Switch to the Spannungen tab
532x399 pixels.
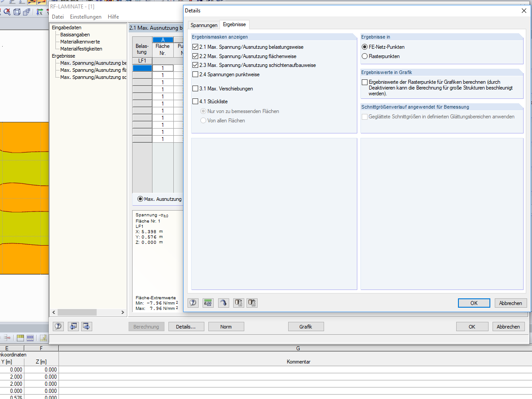pyautogui.click(x=204, y=25)
